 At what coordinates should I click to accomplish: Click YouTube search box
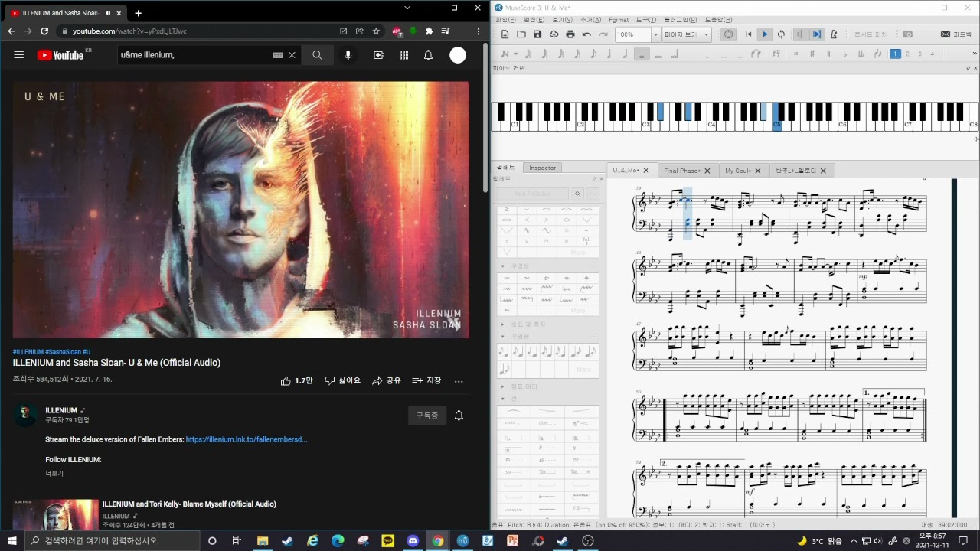click(x=195, y=55)
